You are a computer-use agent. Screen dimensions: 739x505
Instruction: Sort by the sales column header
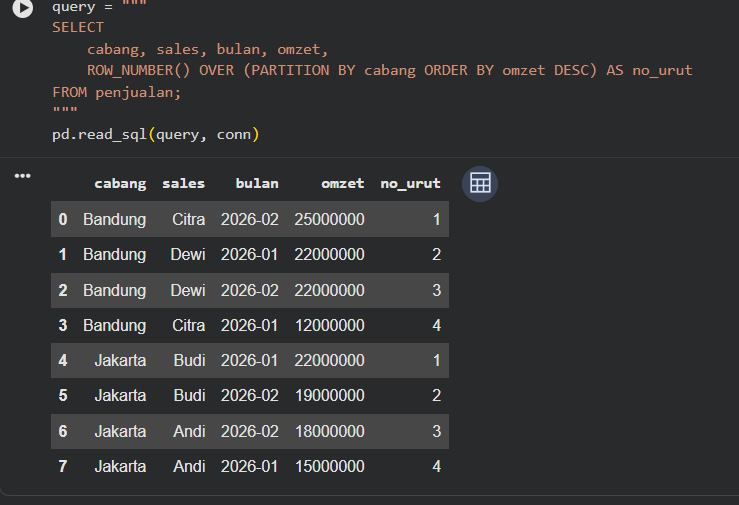[x=183, y=183]
